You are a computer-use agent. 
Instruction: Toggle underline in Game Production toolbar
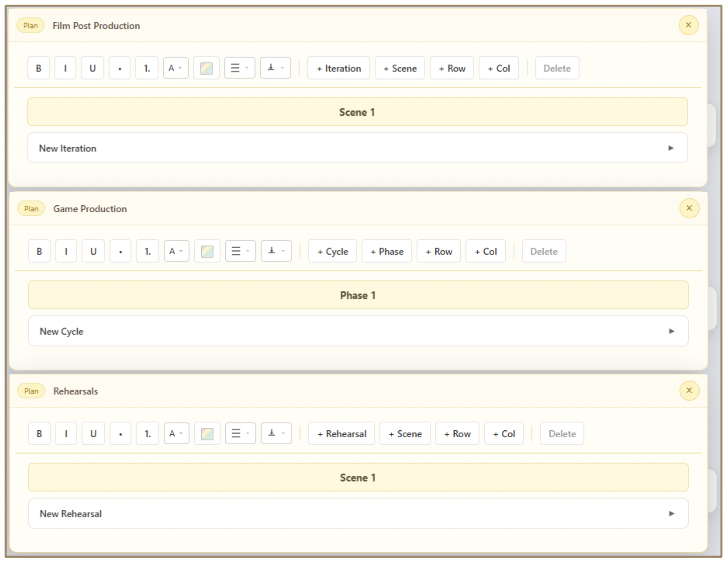point(93,251)
